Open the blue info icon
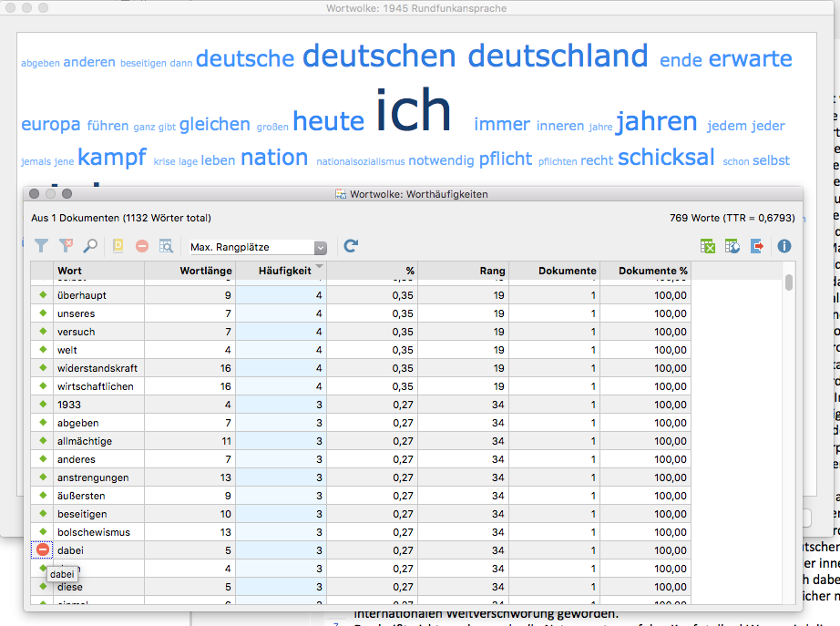The width and height of the screenshot is (840, 626). point(784,246)
